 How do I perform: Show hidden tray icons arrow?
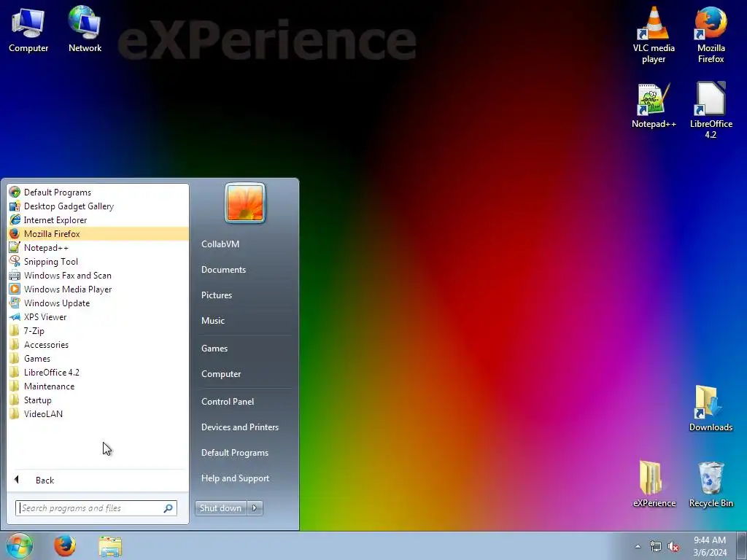tap(638, 547)
